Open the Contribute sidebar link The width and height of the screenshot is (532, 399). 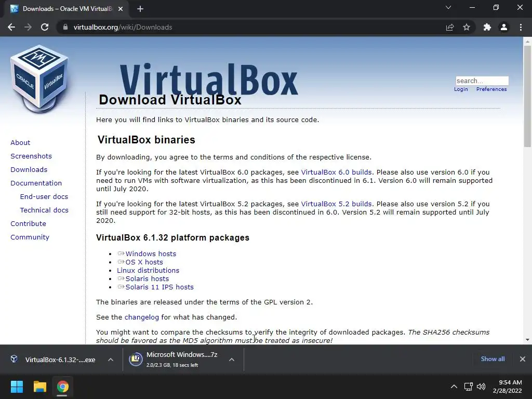[x=28, y=224]
